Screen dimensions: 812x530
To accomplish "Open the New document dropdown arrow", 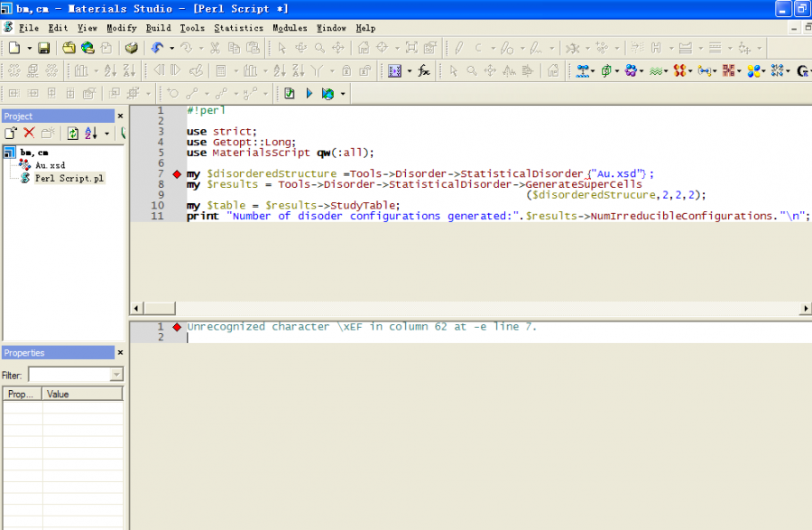I will tap(30, 48).
